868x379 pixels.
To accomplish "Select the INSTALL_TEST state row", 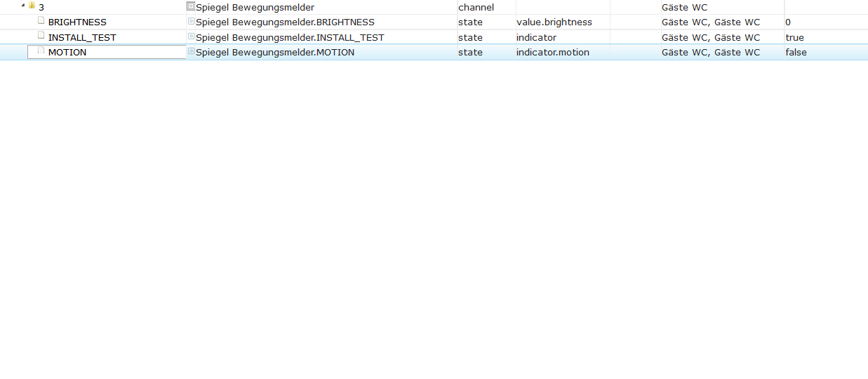I will pos(434,37).
